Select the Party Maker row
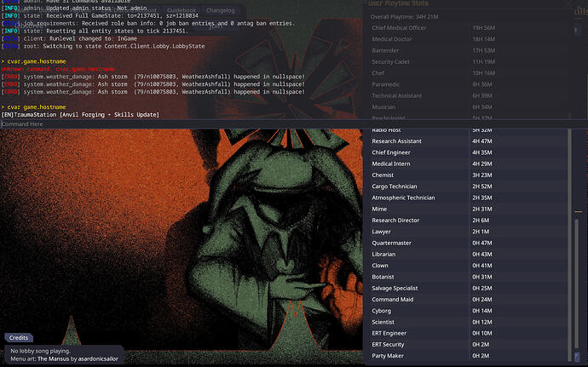The width and height of the screenshot is (588, 367). point(469,356)
